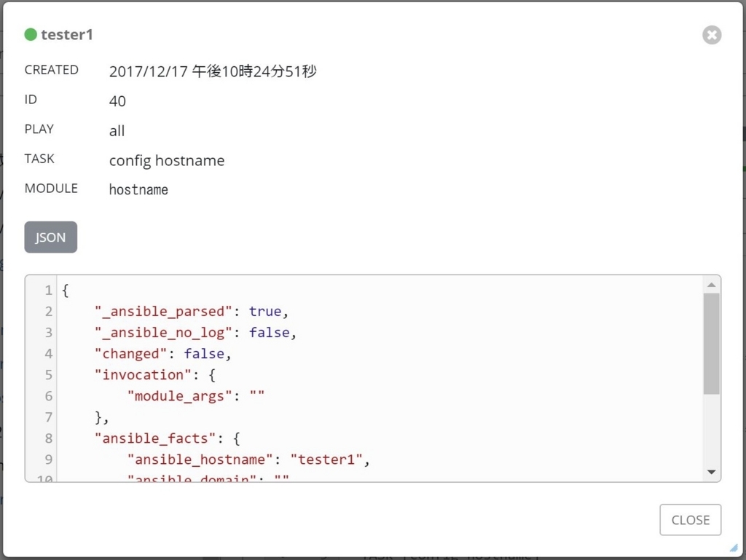Screen dimensions: 746x560
Task: Click the "tester1" string value in JSON
Action: (x=326, y=460)
